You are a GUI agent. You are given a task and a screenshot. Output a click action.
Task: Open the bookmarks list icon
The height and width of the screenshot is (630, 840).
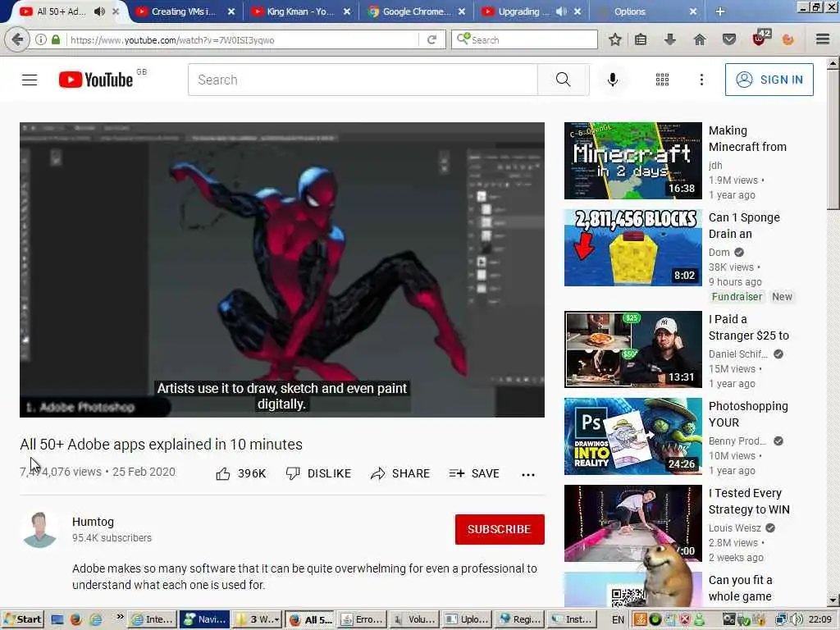pyautogui.click(x=641, y=39)
